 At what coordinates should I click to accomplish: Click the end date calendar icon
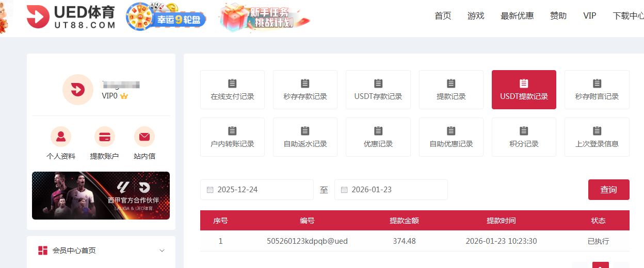pos(344,190)
